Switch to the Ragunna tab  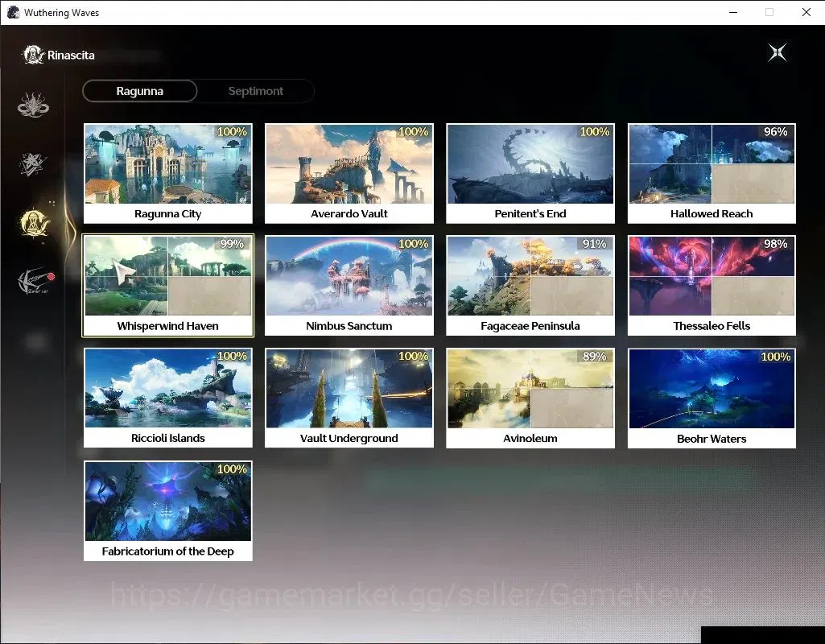click(x=140, y=91)
